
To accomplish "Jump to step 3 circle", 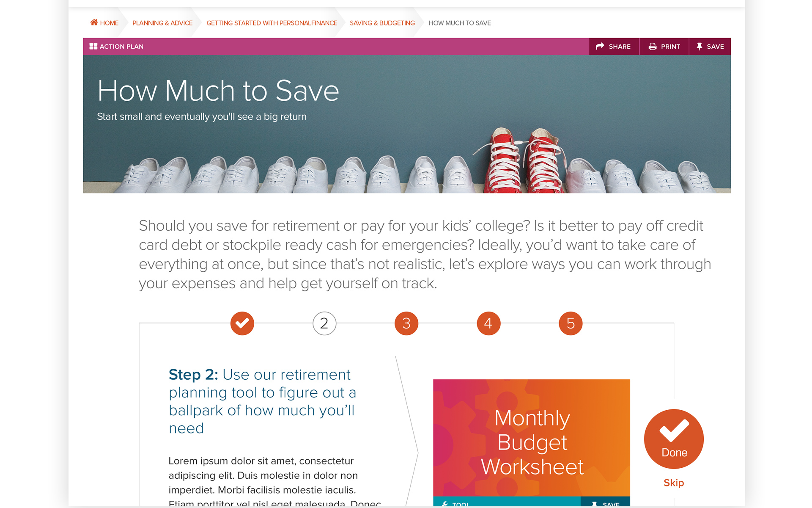I will 406,323.
